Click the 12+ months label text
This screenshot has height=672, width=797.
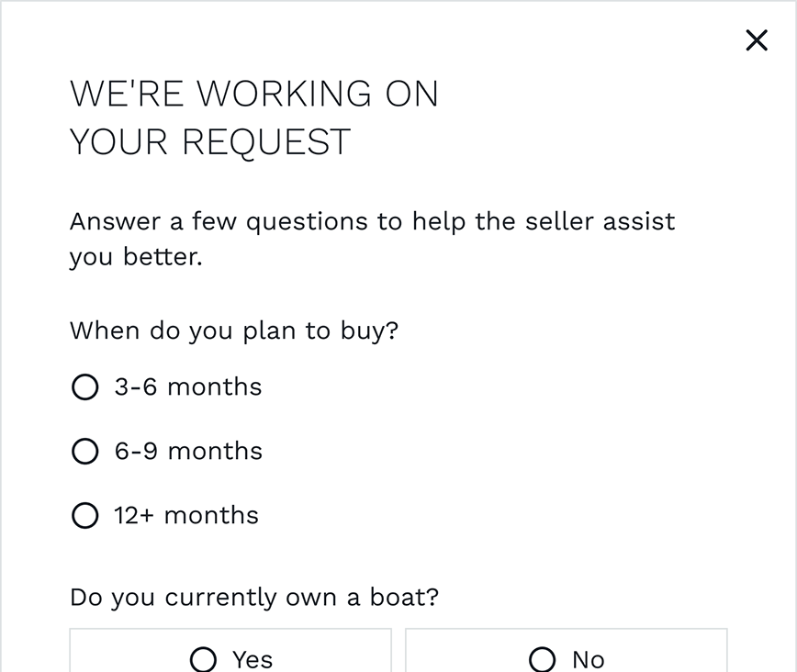(x=184, y=515)
